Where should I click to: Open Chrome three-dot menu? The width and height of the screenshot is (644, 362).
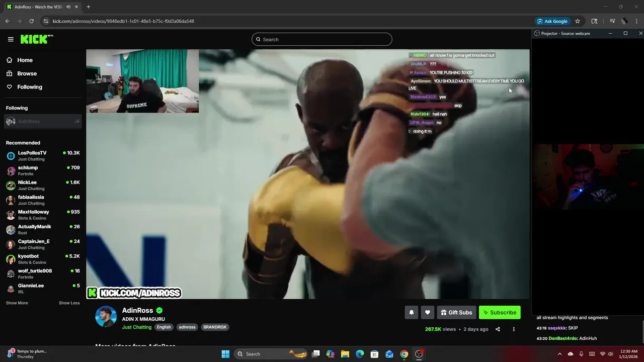(637, 21)
